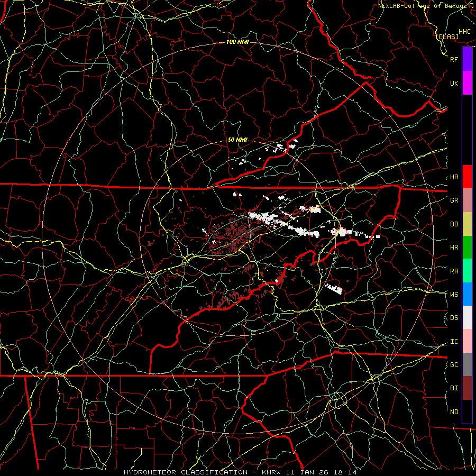Click the 'GC' legend label
The width and height of the screenshot is (476, 476).
pos(454,365)
